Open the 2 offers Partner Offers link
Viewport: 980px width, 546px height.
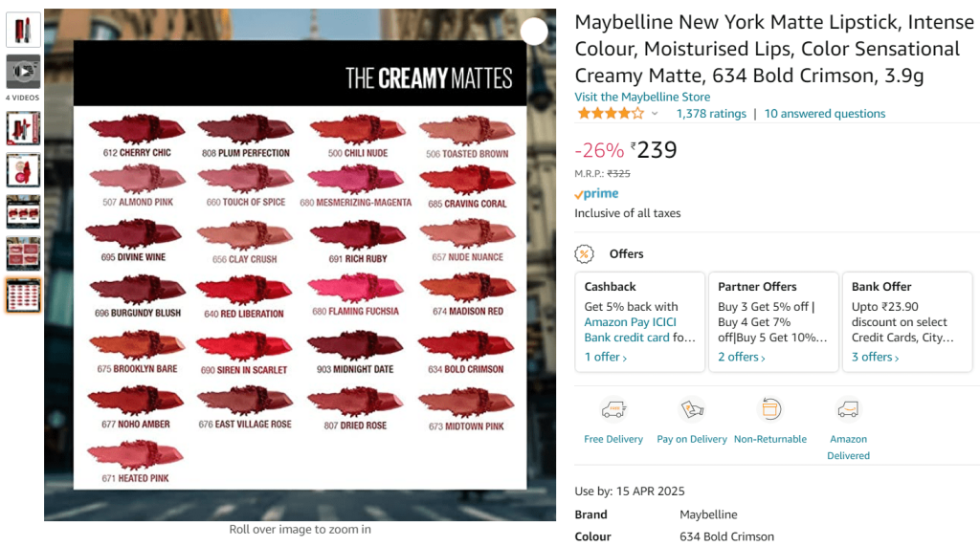(x=742, y=358)
